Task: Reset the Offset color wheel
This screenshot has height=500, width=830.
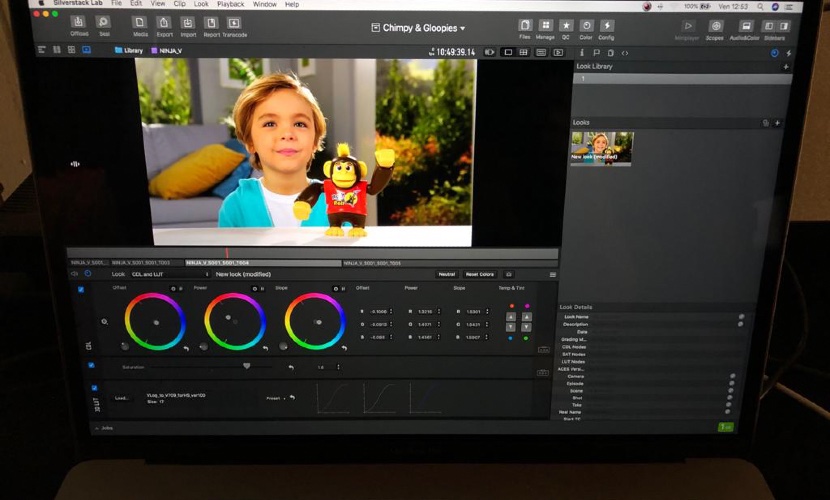Action: click(x=186, y=347)
